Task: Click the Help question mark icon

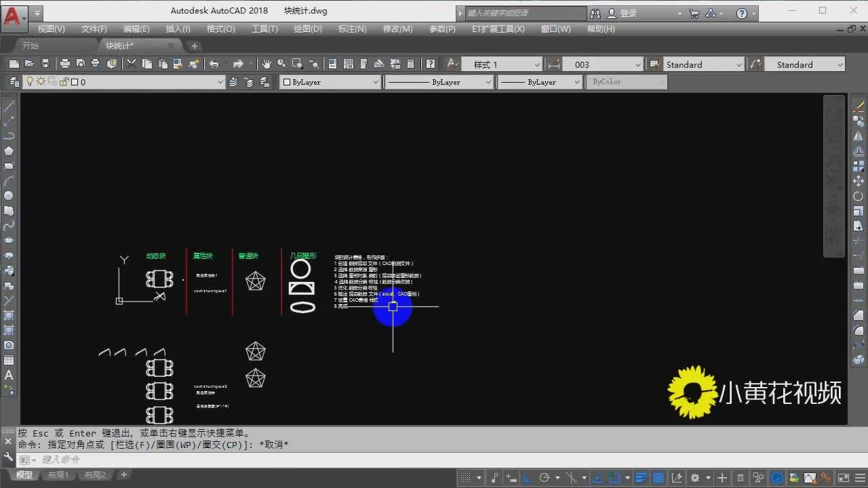Action: tap(430, 64)
